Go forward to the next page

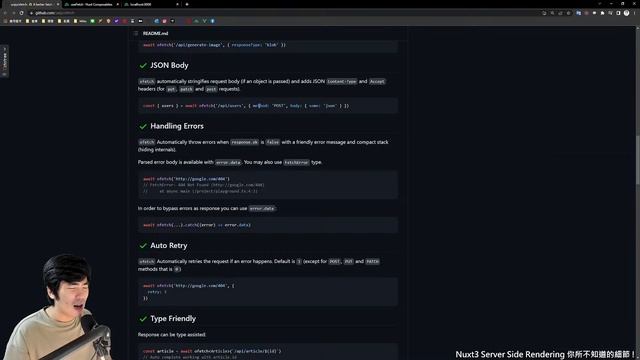[13, 13]
